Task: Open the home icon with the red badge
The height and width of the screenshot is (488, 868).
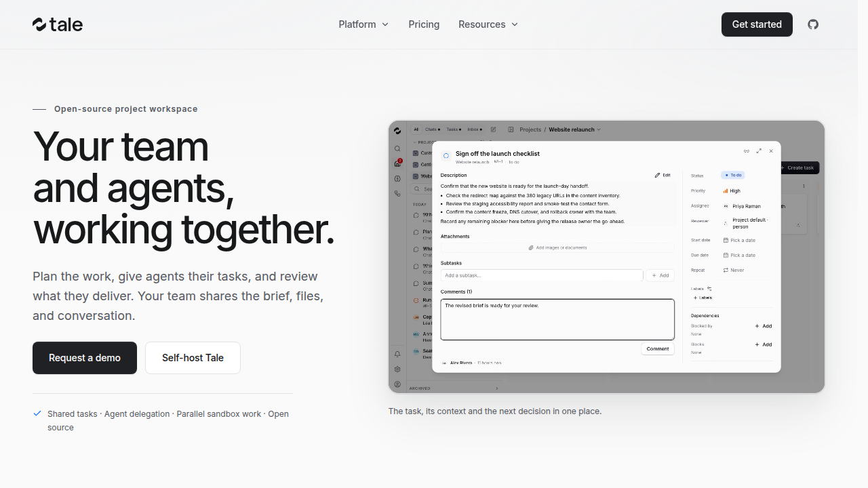Action: pos(397,163)
